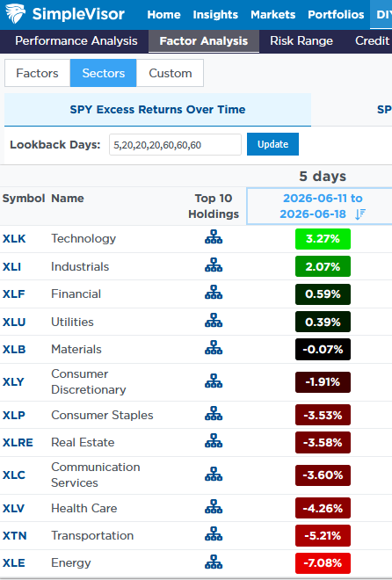Select the Factor Analysis tab

tap(204, 40)
